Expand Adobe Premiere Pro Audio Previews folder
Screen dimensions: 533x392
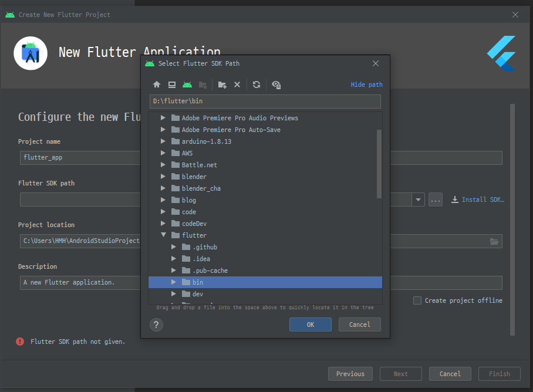click(x=163, y=118)
